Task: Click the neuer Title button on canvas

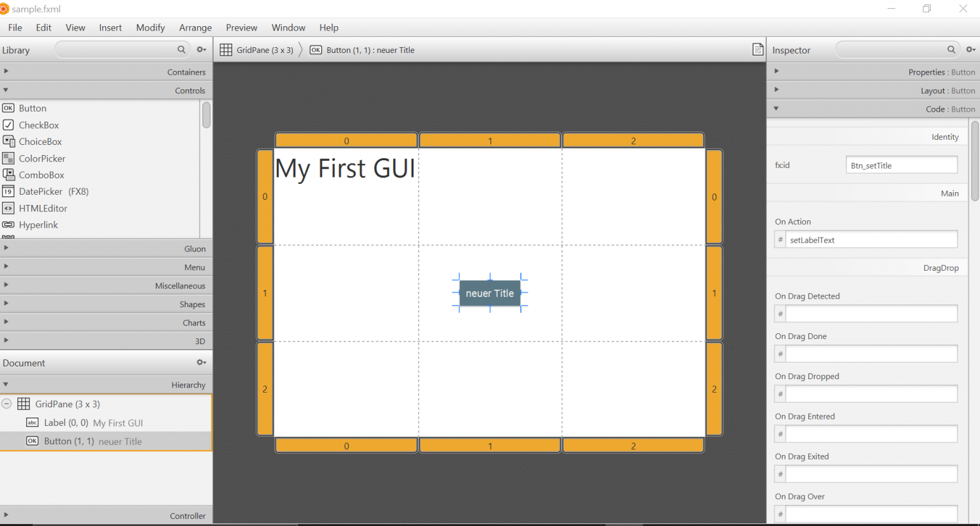Action: (x=490, y=294)
